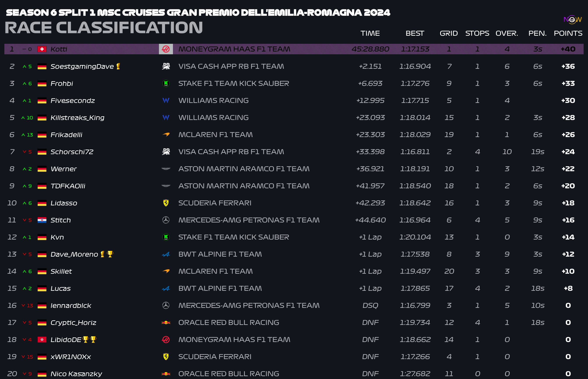Click the Kick Sauber logo in Frohbi's row

coord(166,83)
